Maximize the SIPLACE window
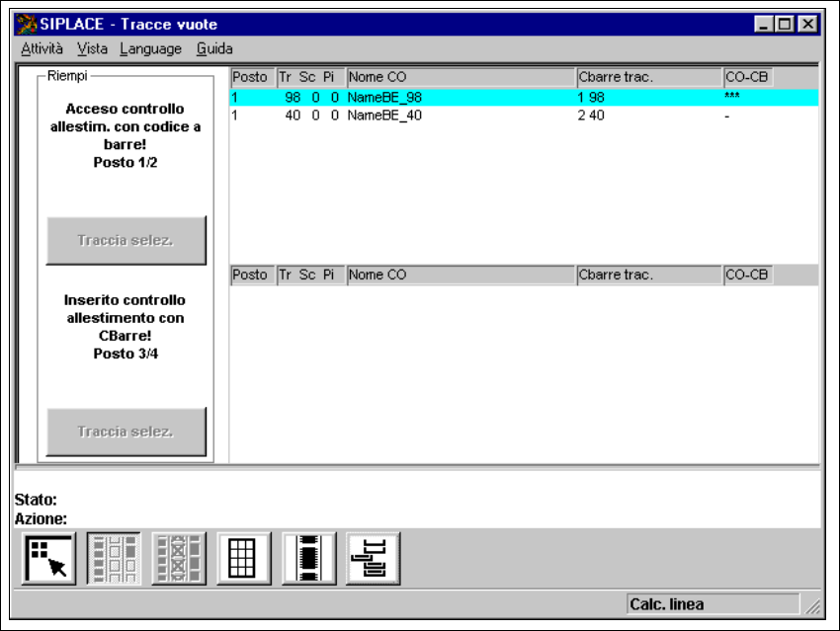Viewport: 840px width, 631px height. tap(787, 24)
